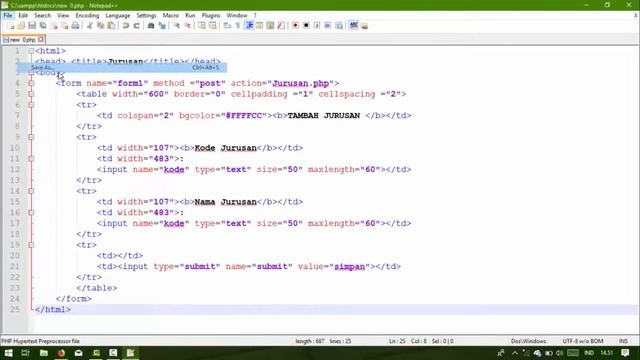Click the closing </html> tag on line 25

(x=53, y=309)
